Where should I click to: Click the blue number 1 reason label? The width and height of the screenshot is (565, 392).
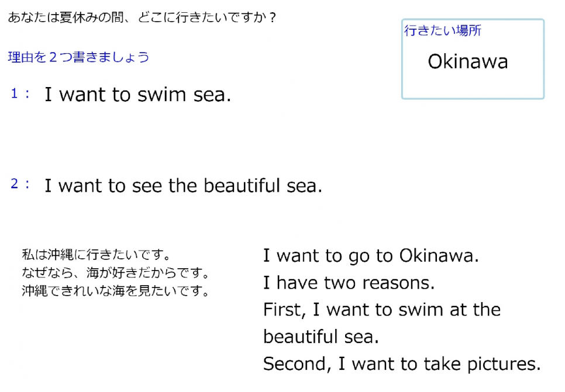coord(20,93)
